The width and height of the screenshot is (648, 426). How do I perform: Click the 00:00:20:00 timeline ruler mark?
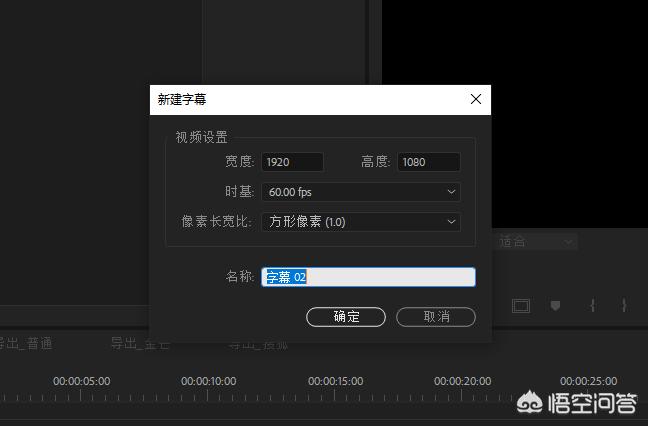pyautogui.click(x=462, y=381)
